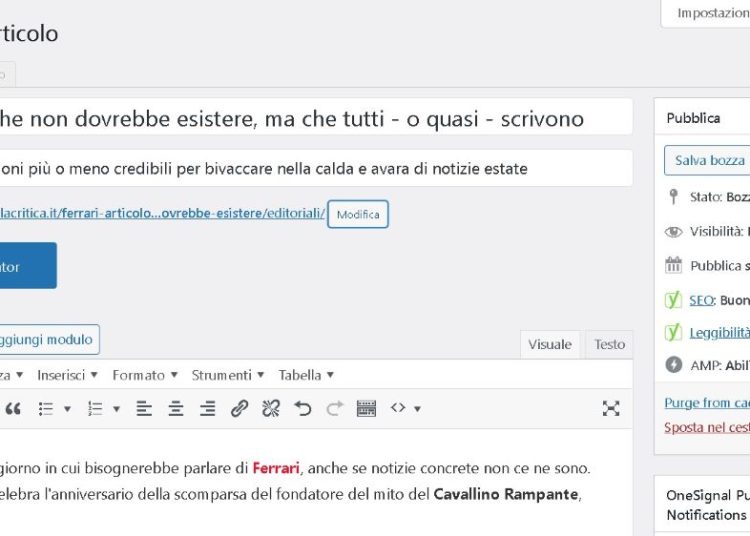
Task: Open the numbered list style dropdown arrow
Action: [x=117, y=408]
